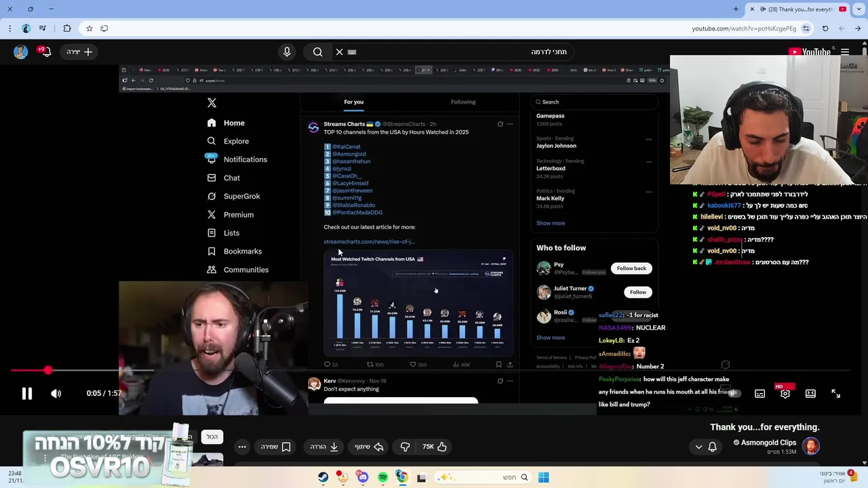Select the 'Thank you...for everything' browser tab
This screenshot has width=868, height=488.
[x=797, y=9]
